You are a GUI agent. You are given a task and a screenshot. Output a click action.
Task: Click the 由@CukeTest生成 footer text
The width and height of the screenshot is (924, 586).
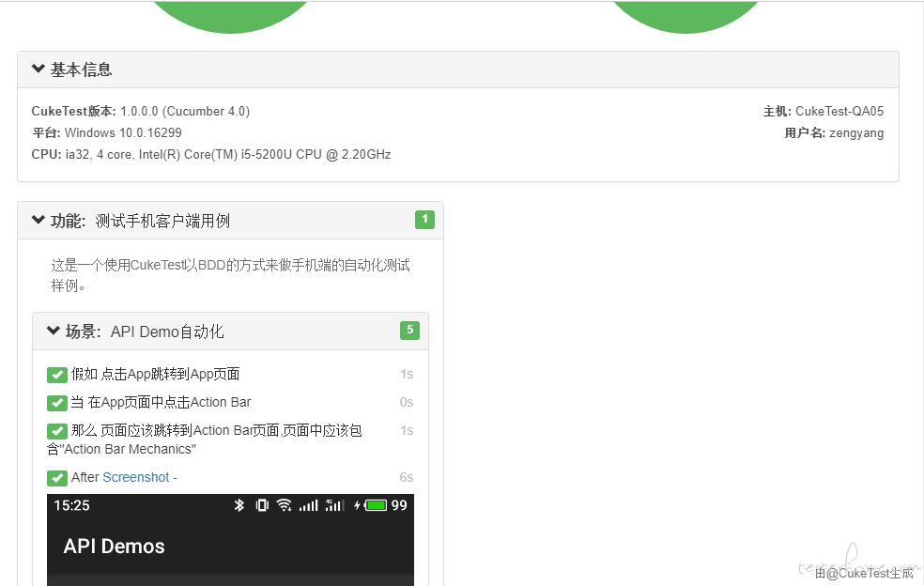tap(864, 573)
